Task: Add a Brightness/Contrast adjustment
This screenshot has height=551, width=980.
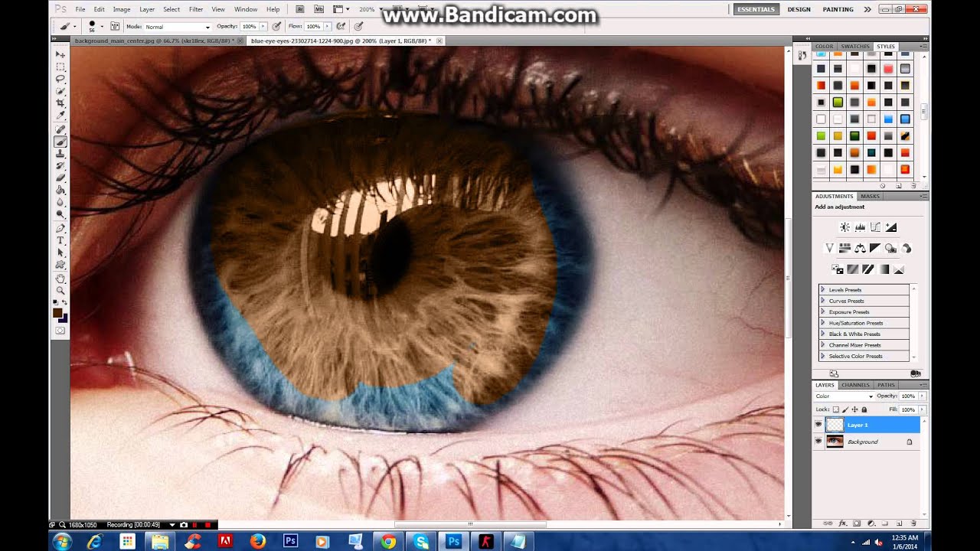Action: click(844, 227)
